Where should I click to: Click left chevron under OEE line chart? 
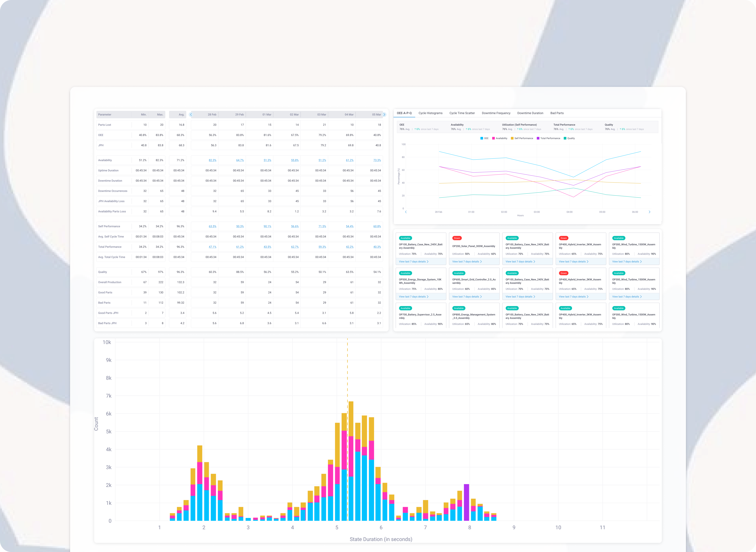[406, 212]
